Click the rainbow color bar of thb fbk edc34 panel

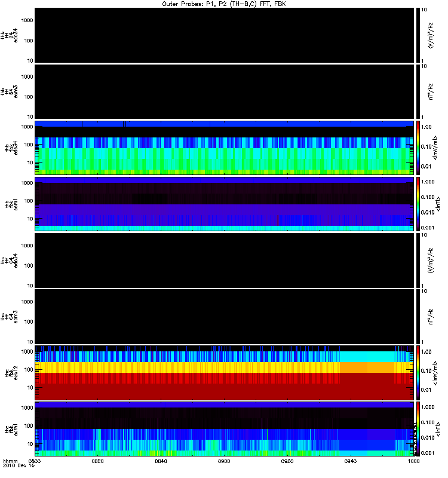click(x=418, y=148)
